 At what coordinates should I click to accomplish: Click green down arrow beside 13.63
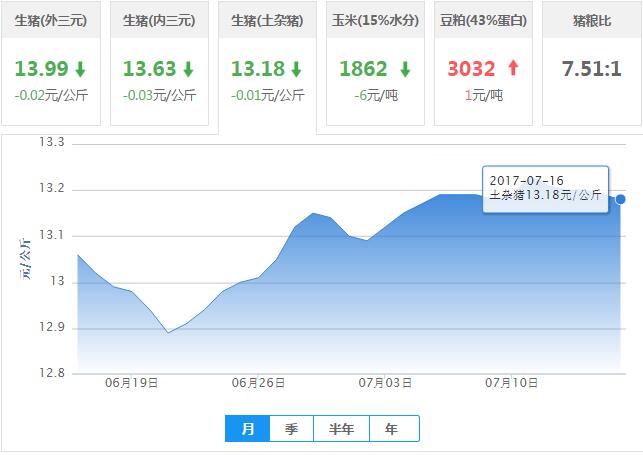[x=189, y=69]
